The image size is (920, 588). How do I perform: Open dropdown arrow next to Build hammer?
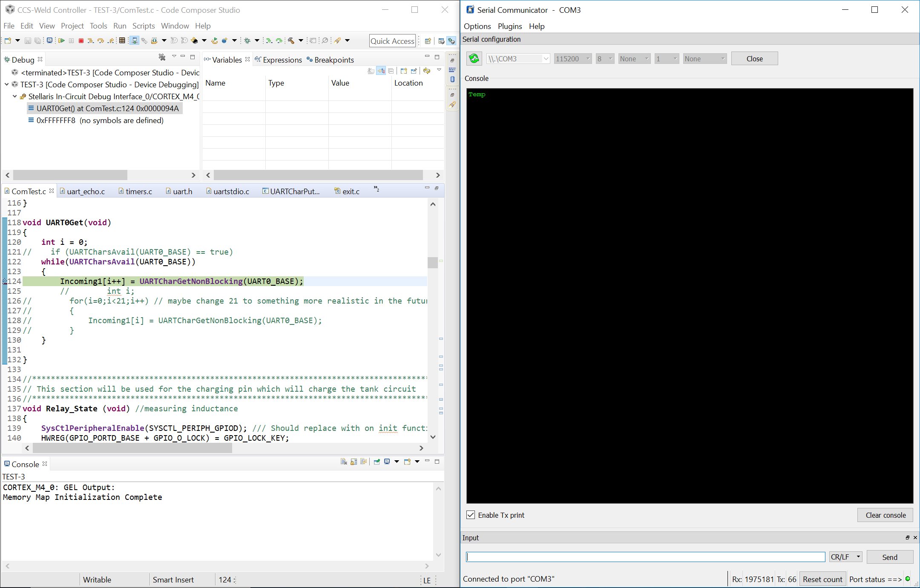301,41
